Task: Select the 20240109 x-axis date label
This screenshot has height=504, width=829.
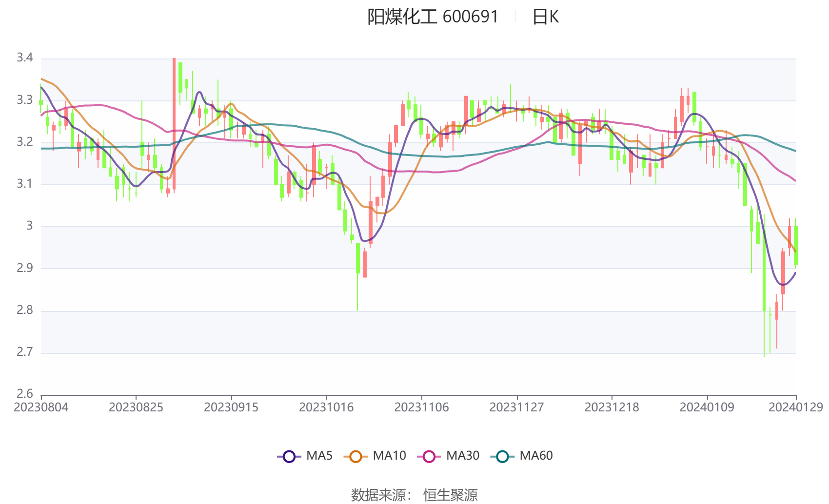Action: pyautogui.click(x=707, y=407)
